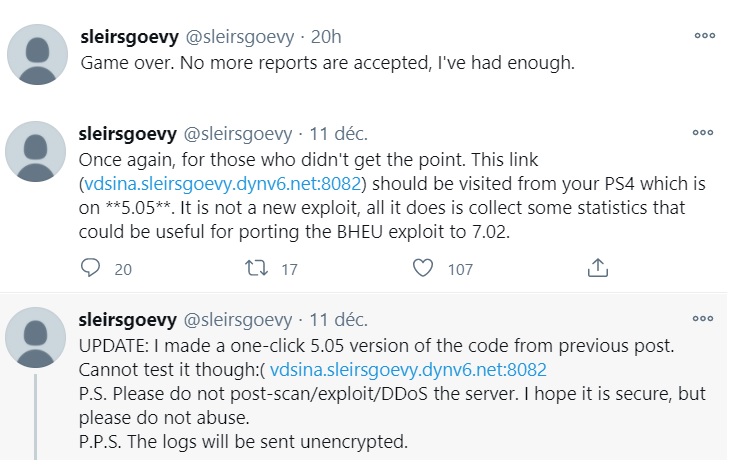
Task: Open more options on the 'Game over' tweet
Action: click(x=705, y=35)
